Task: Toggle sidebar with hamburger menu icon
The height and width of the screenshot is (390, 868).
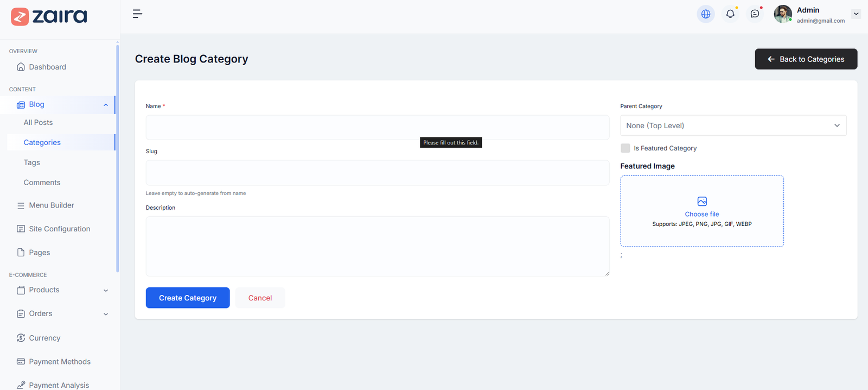Action: tap(137, 14)
